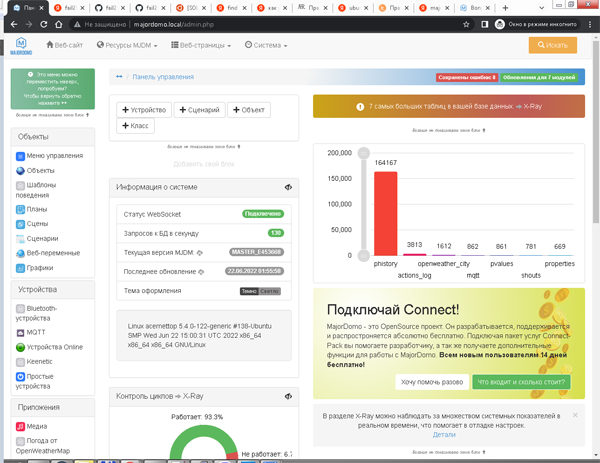Image resolution: width=600 pixels, height=463 pixels.
Task: Open the red Сохранены ошибки badge
Action: tap(467, 77)
